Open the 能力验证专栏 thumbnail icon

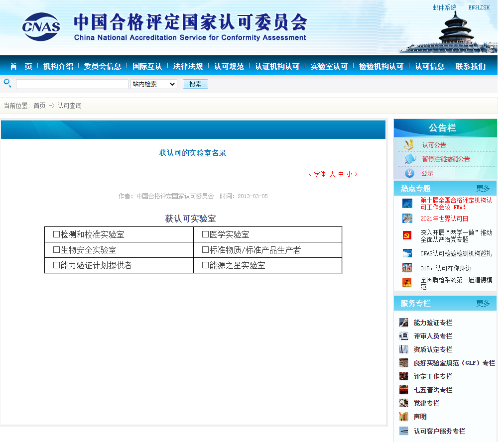click(x=403, y=322)
